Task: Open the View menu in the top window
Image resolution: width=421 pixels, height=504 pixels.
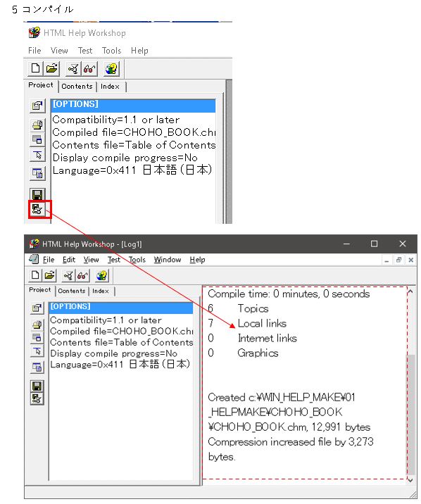Action: tap(59, 51)
